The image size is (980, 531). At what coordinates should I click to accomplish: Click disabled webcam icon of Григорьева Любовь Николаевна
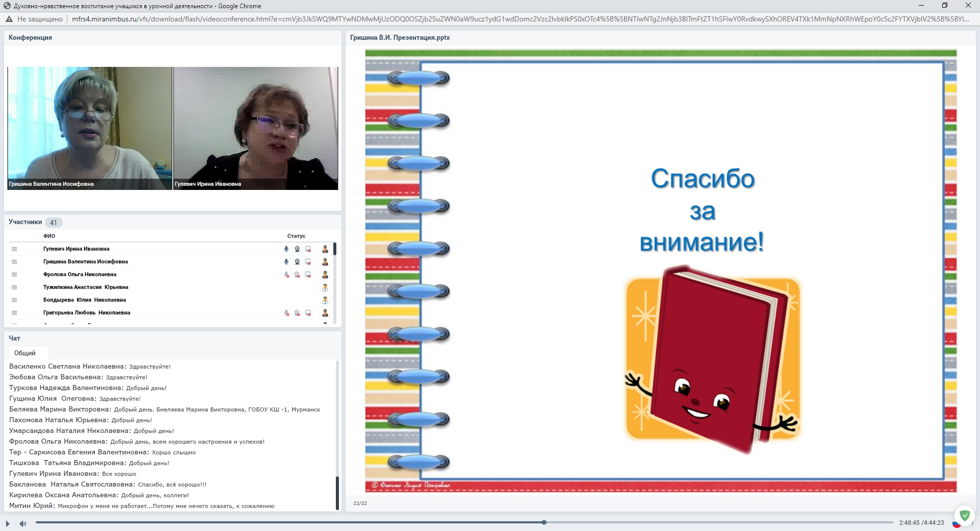297,313
